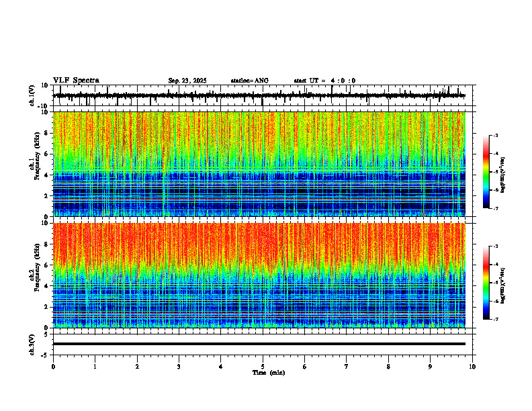
Task: Click the "start UT = 4 : 0 : 0" text
Action: [324, 81]
